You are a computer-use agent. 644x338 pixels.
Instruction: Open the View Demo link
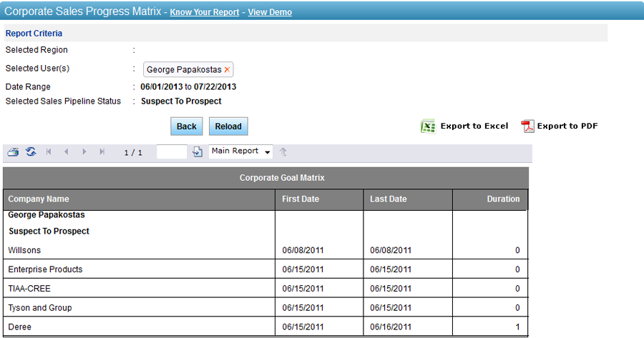coord(270,12)
